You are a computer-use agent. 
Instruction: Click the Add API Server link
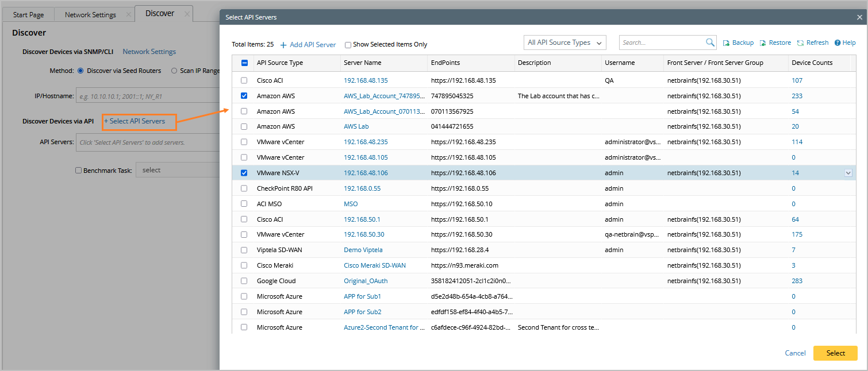pos(313,45)
